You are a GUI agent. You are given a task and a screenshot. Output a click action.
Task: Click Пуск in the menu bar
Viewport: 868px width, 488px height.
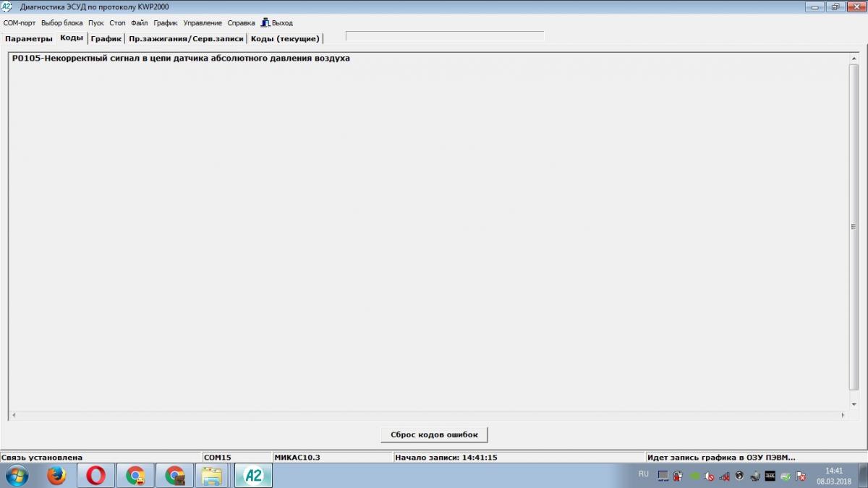96,23
